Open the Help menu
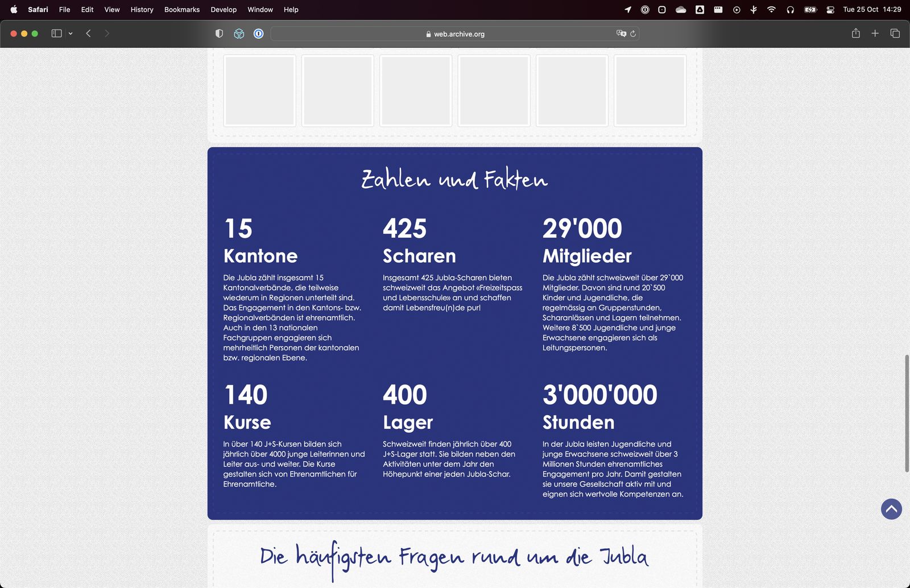The image size is (910, 588). point(291,9)
